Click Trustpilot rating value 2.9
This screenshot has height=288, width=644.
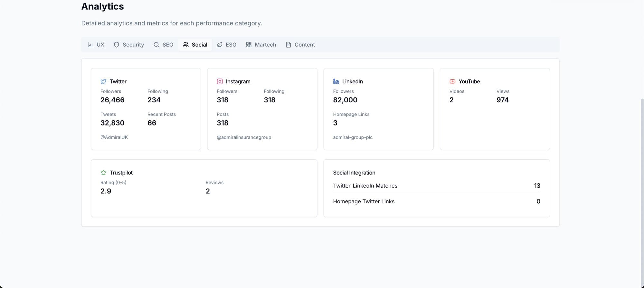[x=106, y=191]
